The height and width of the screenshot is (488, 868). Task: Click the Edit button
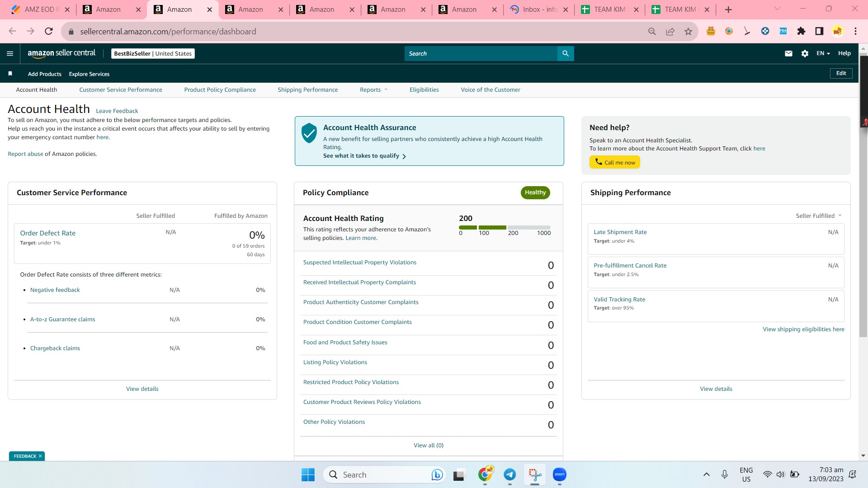[x=841, y=73]
